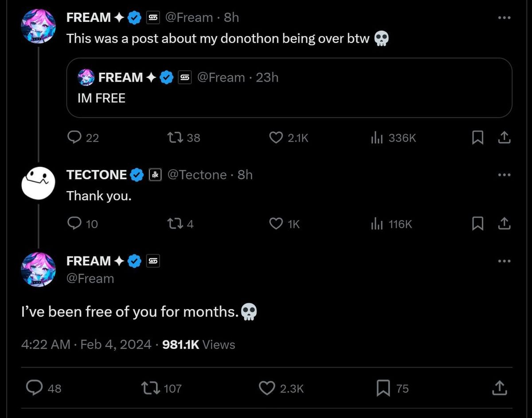
Task: Like TECTONE's post with 1K likes
Action: click(x=276, y=224)
